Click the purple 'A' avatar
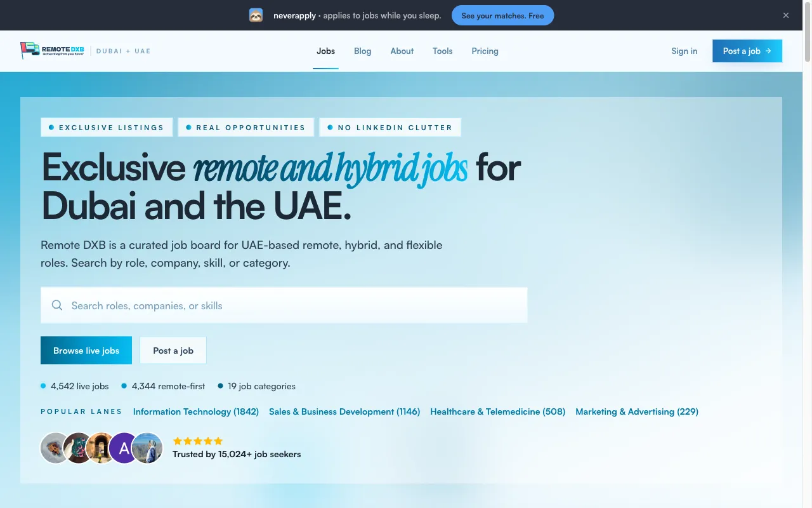812x508 pixels. coord(124,448)
